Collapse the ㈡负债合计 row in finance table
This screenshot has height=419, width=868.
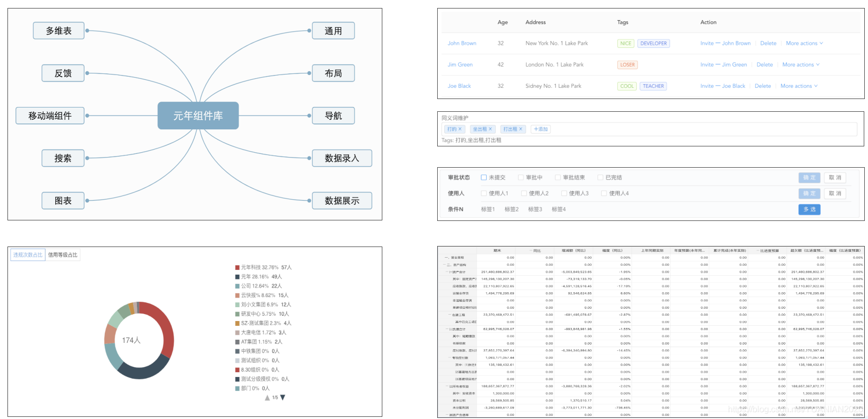(447, 330)
